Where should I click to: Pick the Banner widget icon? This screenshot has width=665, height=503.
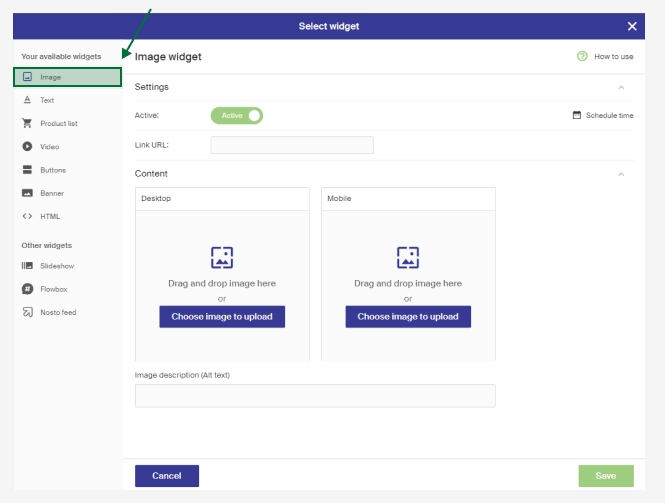(28, 193)
